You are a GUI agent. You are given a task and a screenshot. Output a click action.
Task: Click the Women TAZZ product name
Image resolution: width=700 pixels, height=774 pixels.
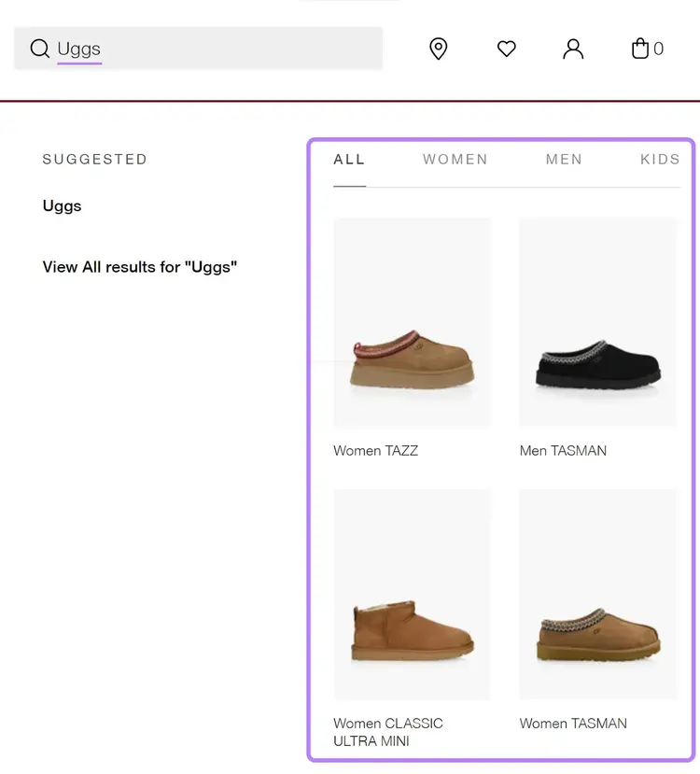pyautogui.click(x=376, y=451)
